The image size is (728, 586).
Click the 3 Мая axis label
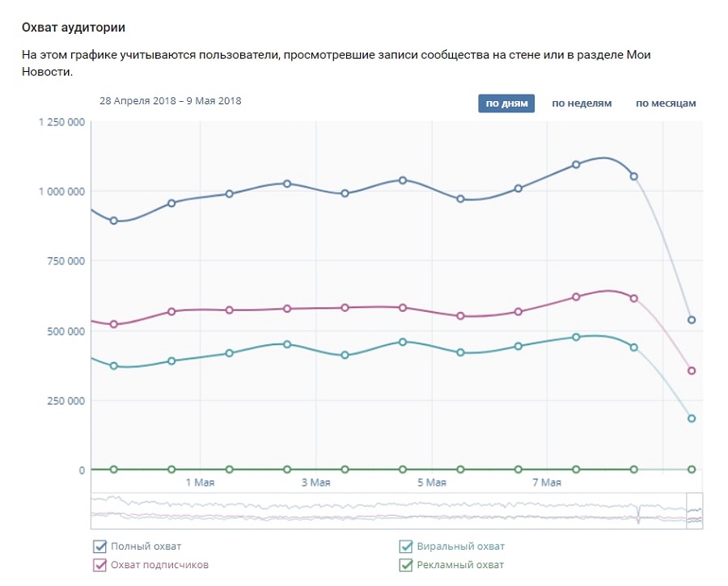coord(315,483)
